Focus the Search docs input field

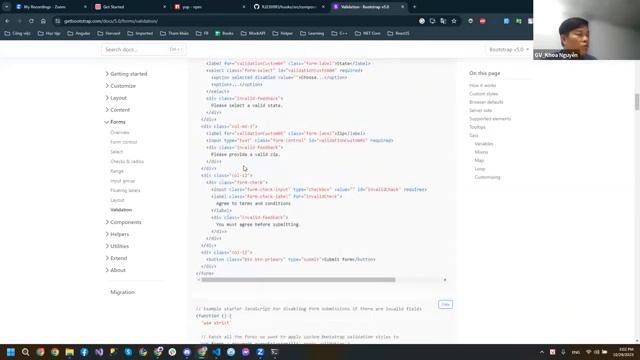click(x=144, y=49)
